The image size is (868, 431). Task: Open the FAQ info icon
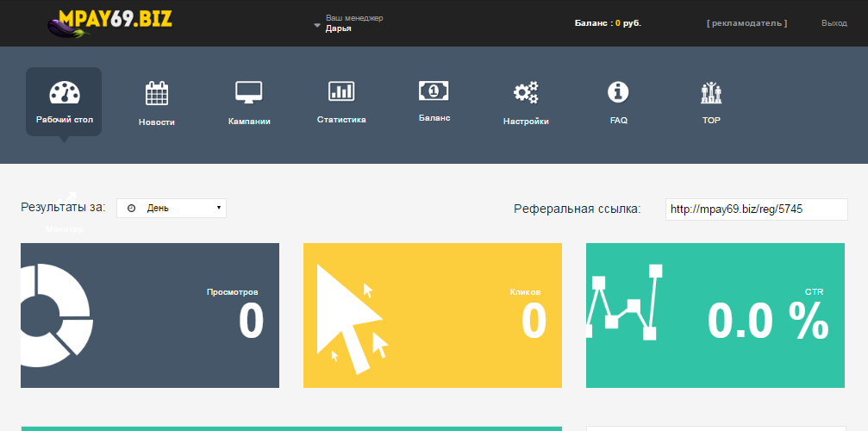(618, 92)
